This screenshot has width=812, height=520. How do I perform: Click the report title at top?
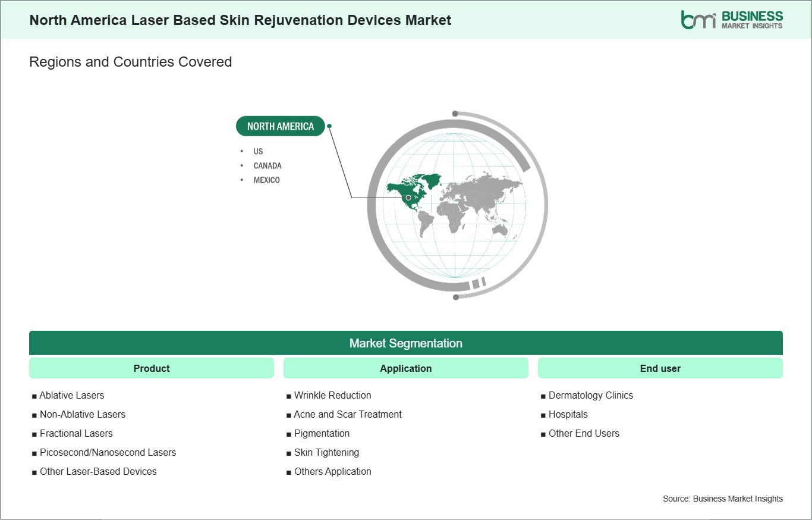click(240, 20)
